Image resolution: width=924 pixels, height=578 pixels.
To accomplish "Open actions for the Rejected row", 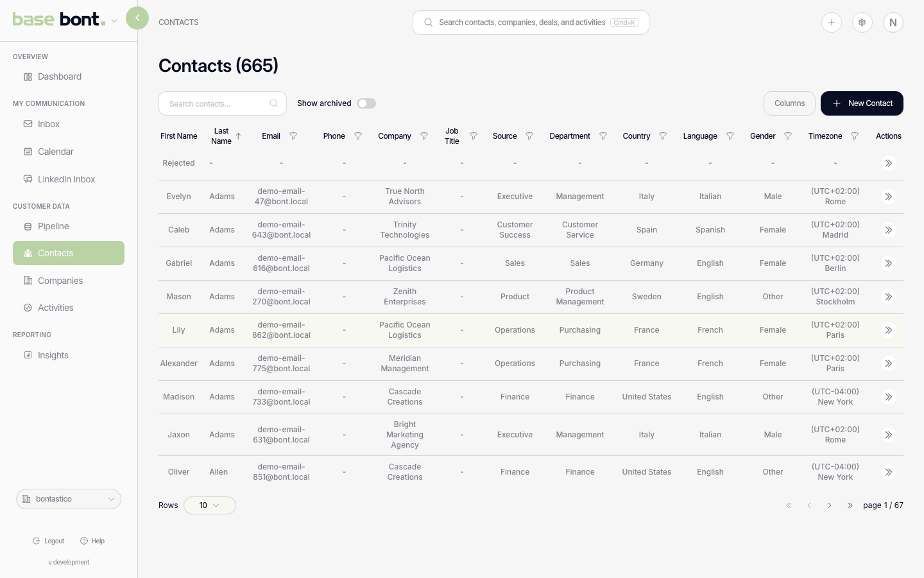I will pos(889,163).
